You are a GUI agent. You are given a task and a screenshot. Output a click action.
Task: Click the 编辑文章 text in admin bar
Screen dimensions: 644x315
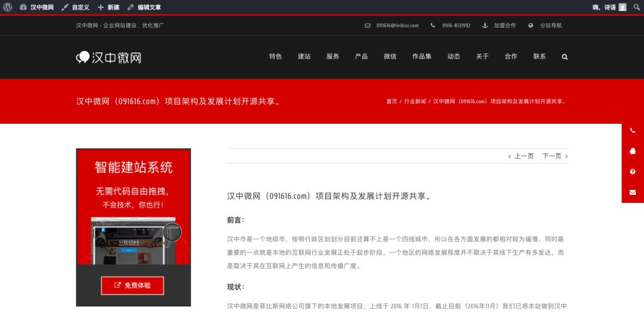(149, 8)
